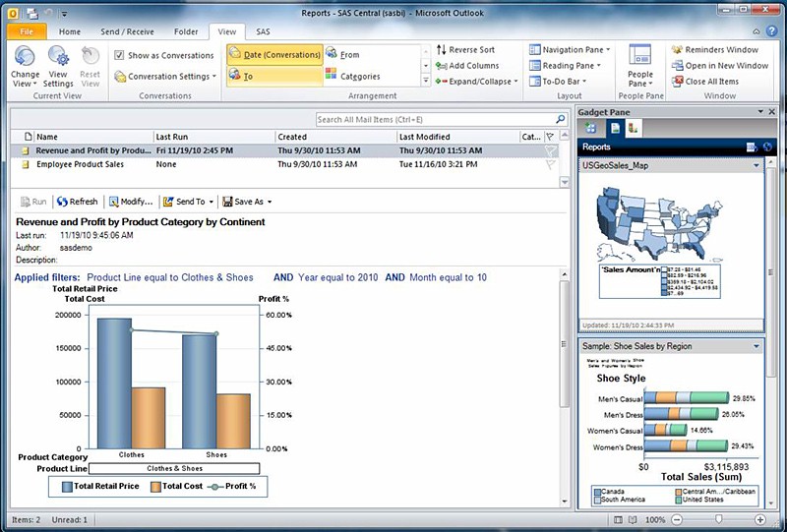Click the Reminders Window icon

click(678, 50)
